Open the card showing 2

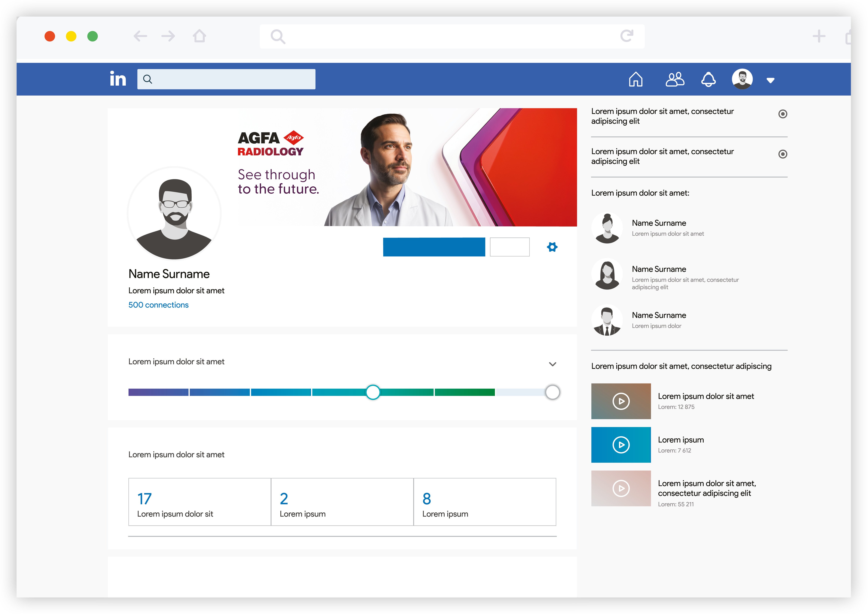[342, 502]
